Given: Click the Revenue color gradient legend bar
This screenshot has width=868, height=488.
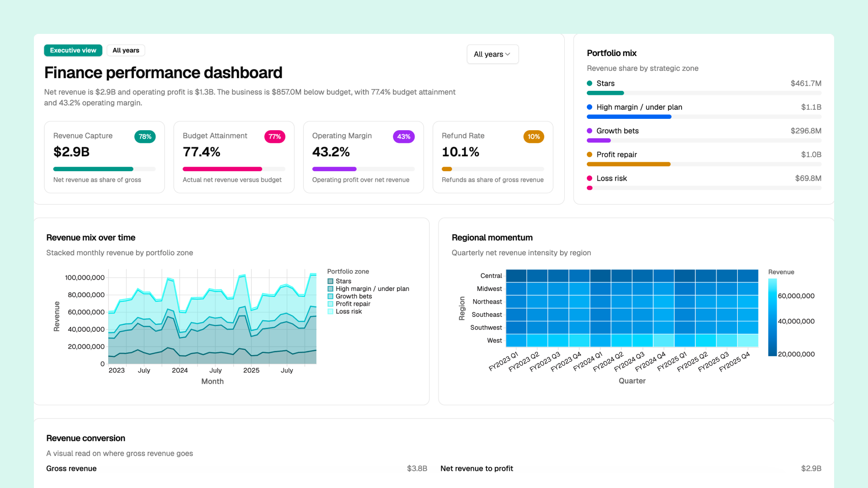Looking at the screenshot, I should click(x=772, y=317).
